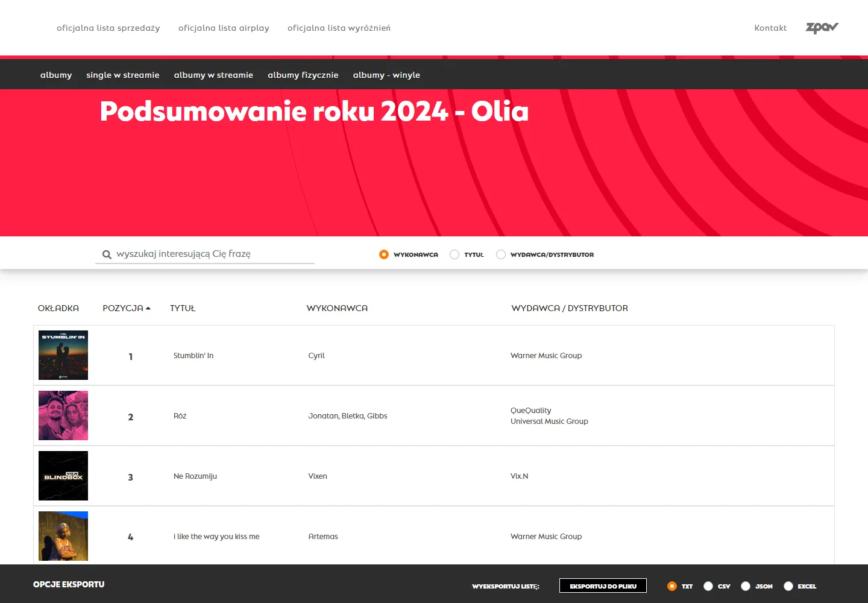Go to oficjalna lista airplay
The image size is (868, 603).
(x=224, y=28)
